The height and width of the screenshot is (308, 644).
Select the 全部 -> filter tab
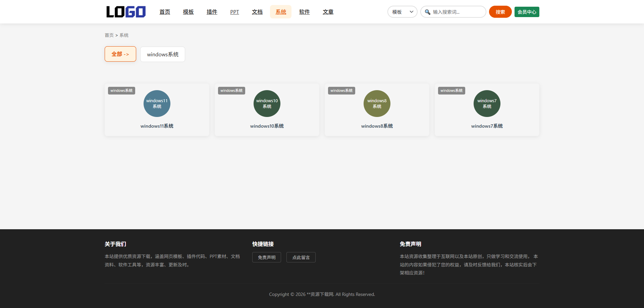click(x=120, y=54)
